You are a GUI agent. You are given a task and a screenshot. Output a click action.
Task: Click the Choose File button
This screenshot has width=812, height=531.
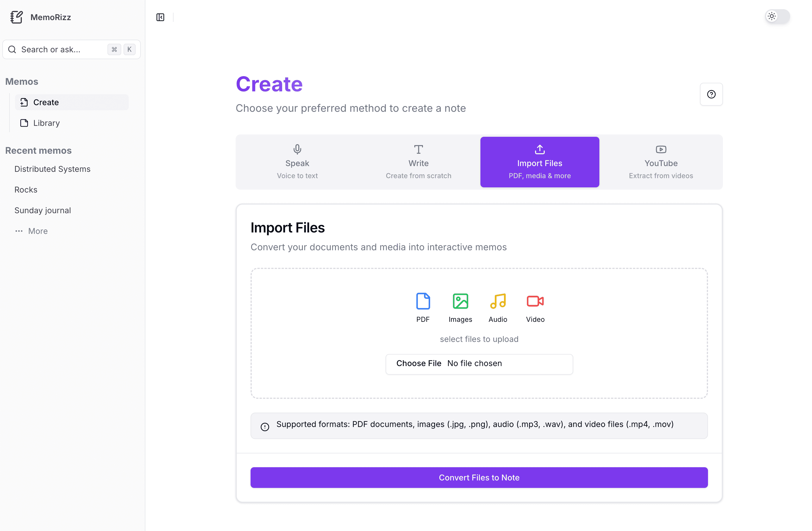pos(419,363)
